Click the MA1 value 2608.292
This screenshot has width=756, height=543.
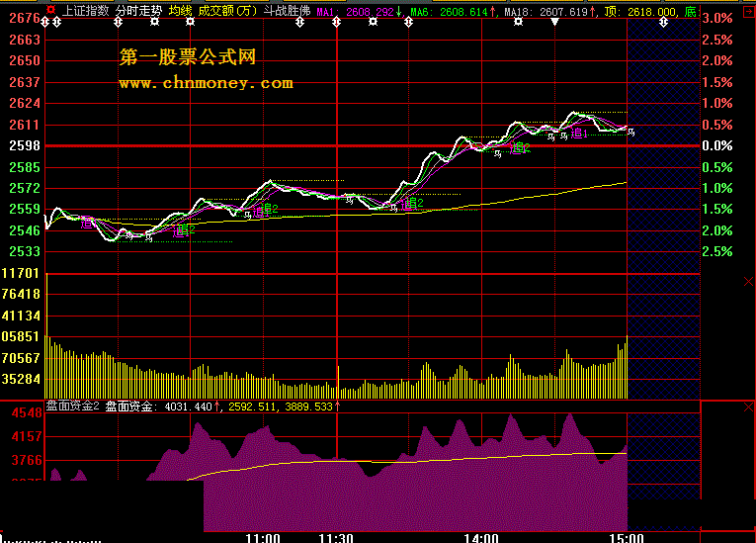[x=370, y=12]
